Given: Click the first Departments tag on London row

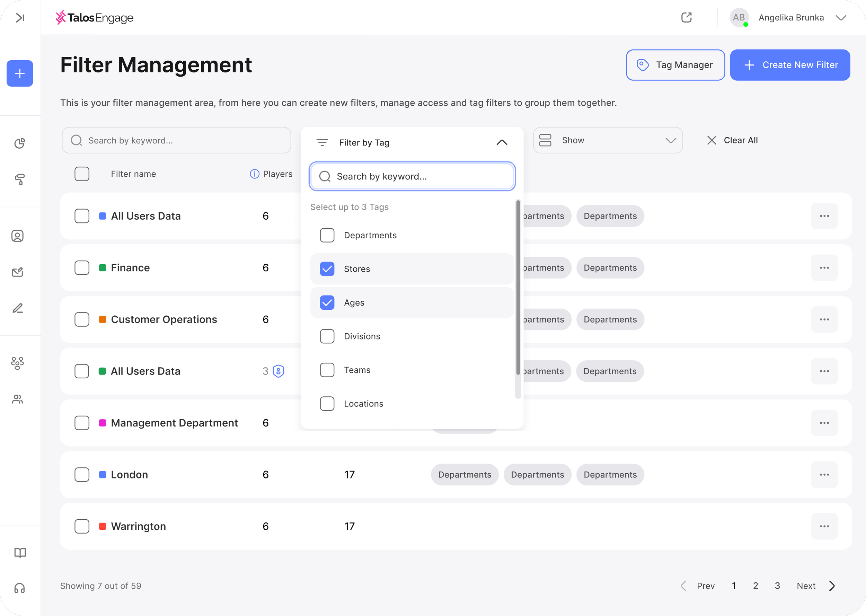Looking at the screenshot, I should point(465,475).
